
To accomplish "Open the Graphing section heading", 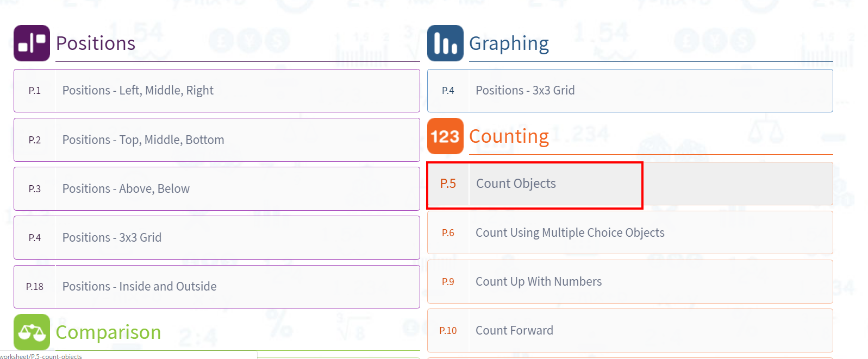I will pos(509,43).
